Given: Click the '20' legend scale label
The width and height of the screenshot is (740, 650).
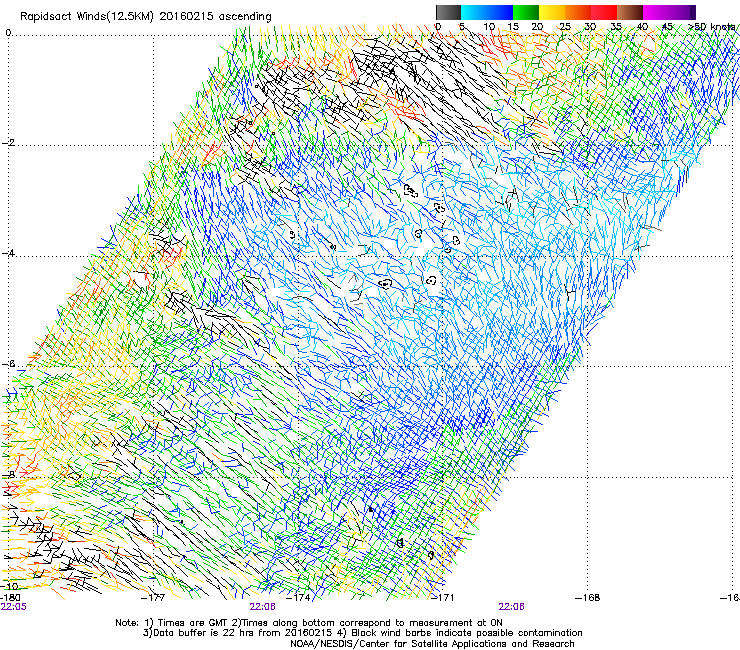Looking at the screenshot, I should (538, 26).
